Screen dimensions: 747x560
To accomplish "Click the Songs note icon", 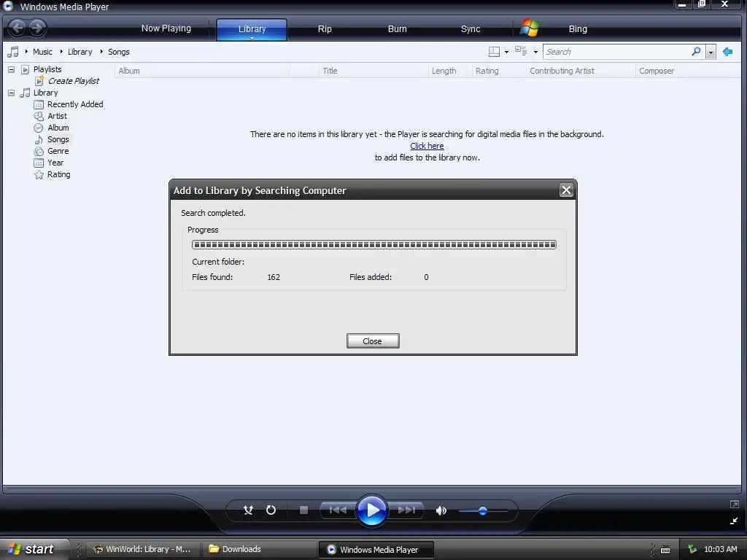I will pyautogui.click(x=39, y=139).
